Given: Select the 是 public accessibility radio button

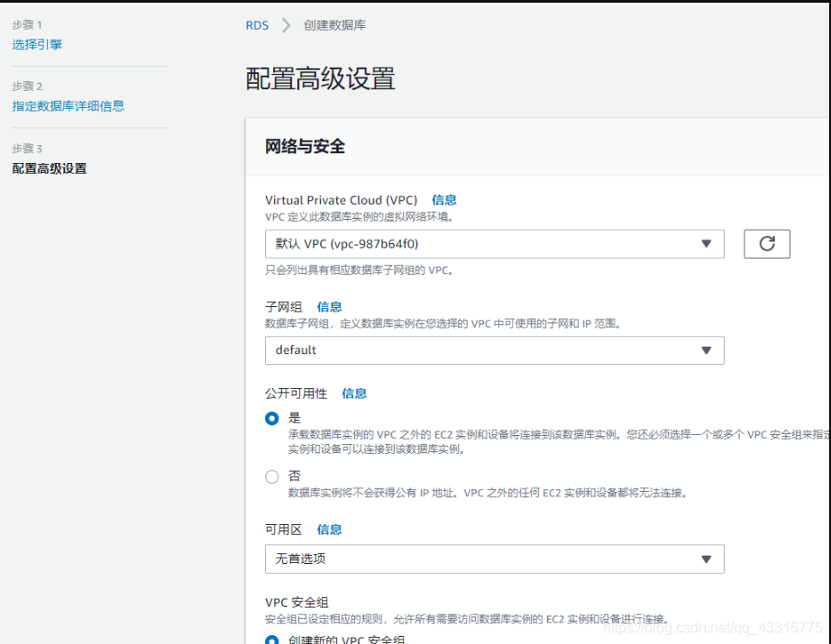Looking at the screenshot, I should tap(272, 419).
